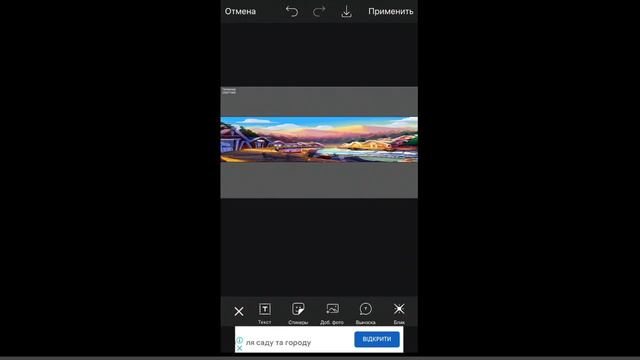The image size is (640, 360).
Task: Select the Текст text tool
Action: [x=264, y=313]
